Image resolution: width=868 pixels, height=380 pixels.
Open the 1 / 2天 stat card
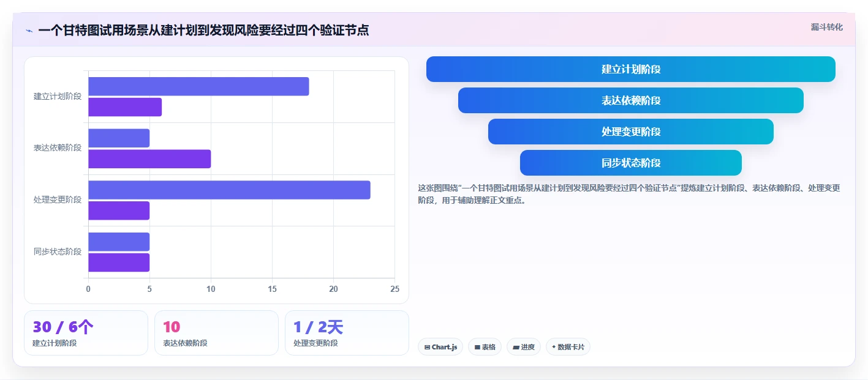[x=347, y=333]
